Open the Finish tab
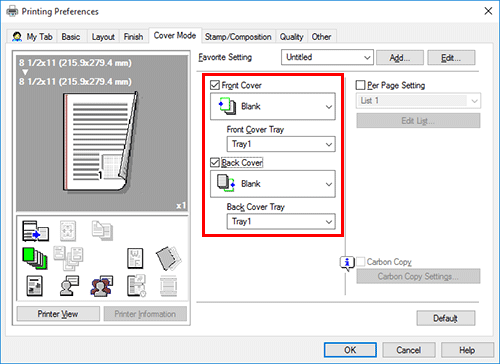The image size is (500, 364). pos(133,37)
